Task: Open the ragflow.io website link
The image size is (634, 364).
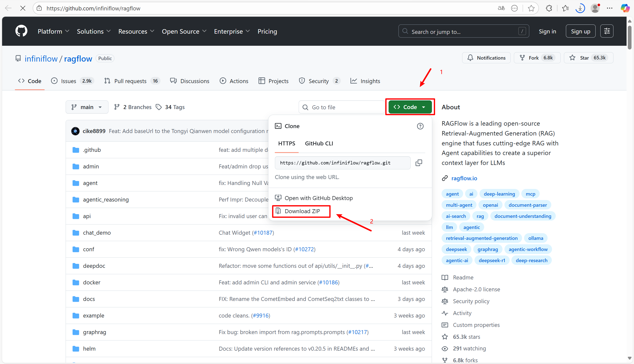Action: click(x=464, y=178)
